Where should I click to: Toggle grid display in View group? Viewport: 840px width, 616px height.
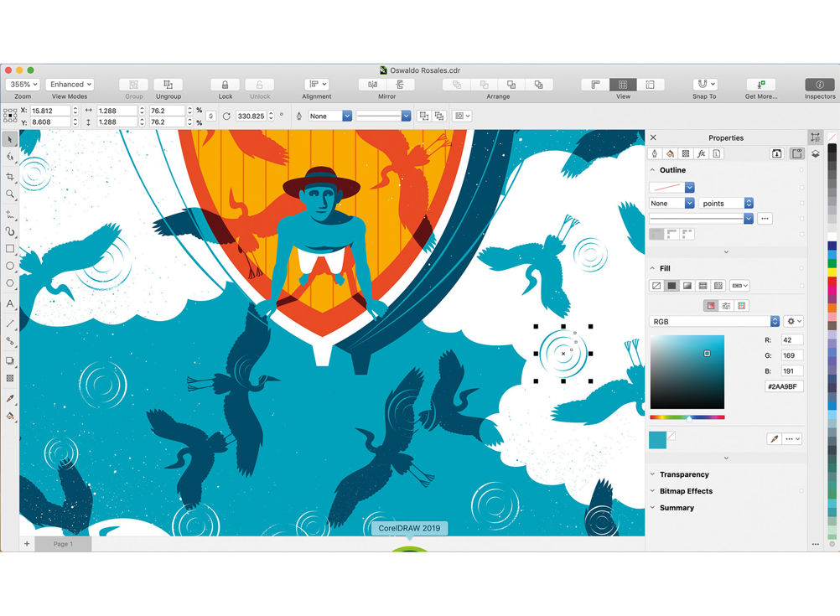click(623, 85)
